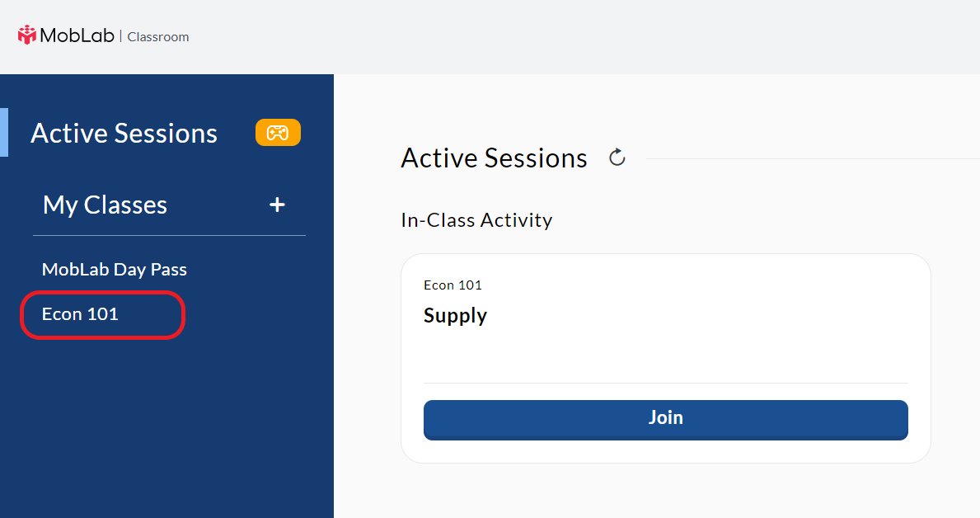Click the main Active Sessions page heading

[x=494, y=158]
